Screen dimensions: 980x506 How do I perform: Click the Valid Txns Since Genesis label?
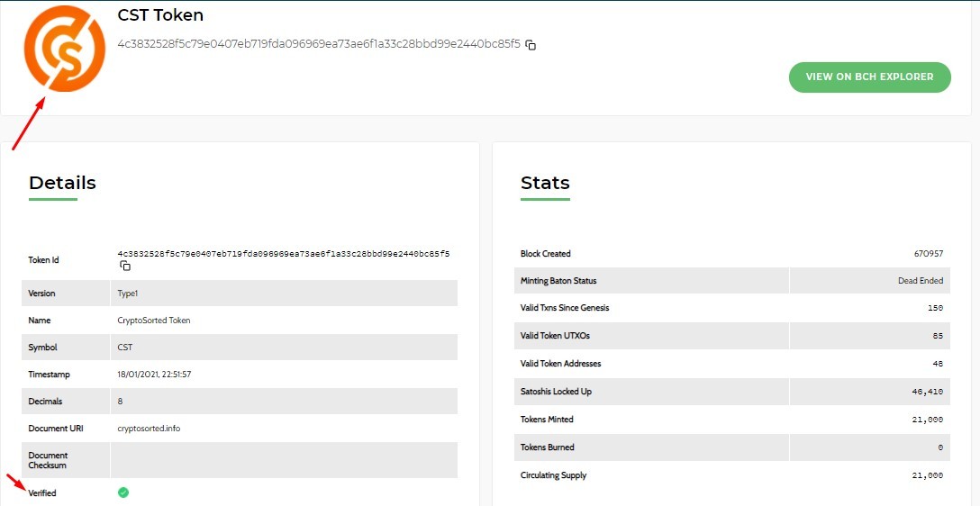(565, 307)
